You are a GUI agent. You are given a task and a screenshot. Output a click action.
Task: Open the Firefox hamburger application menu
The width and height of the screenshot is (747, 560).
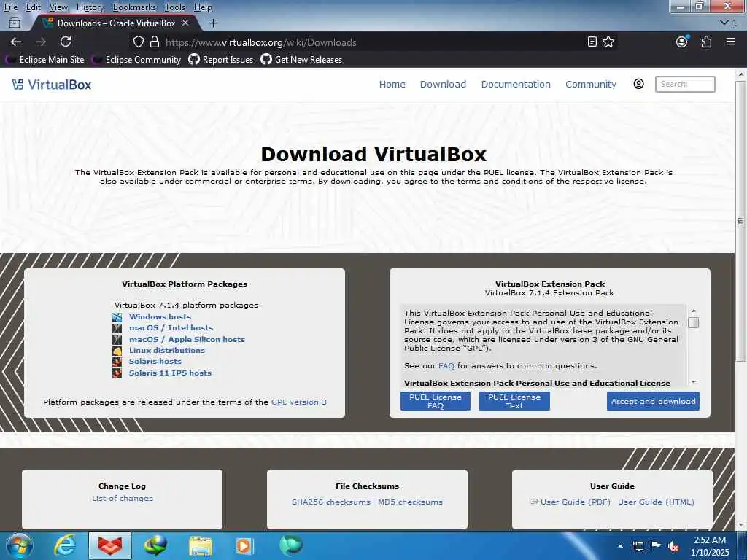[731, 42]
